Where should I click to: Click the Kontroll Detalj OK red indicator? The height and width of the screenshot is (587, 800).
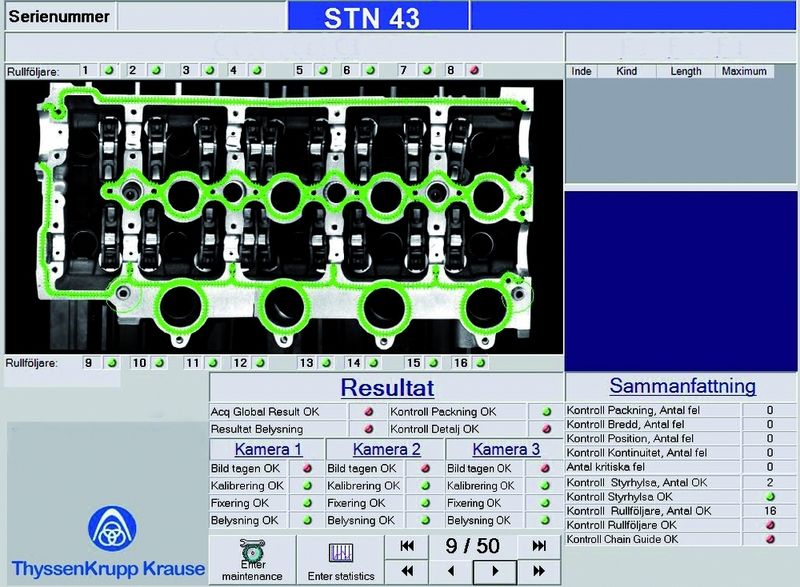546,429
